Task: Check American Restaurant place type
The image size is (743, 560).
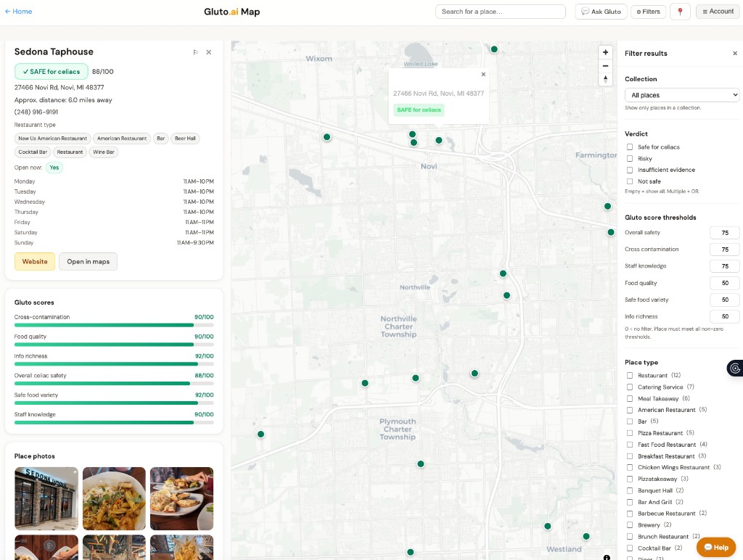Action: point(630,410)
